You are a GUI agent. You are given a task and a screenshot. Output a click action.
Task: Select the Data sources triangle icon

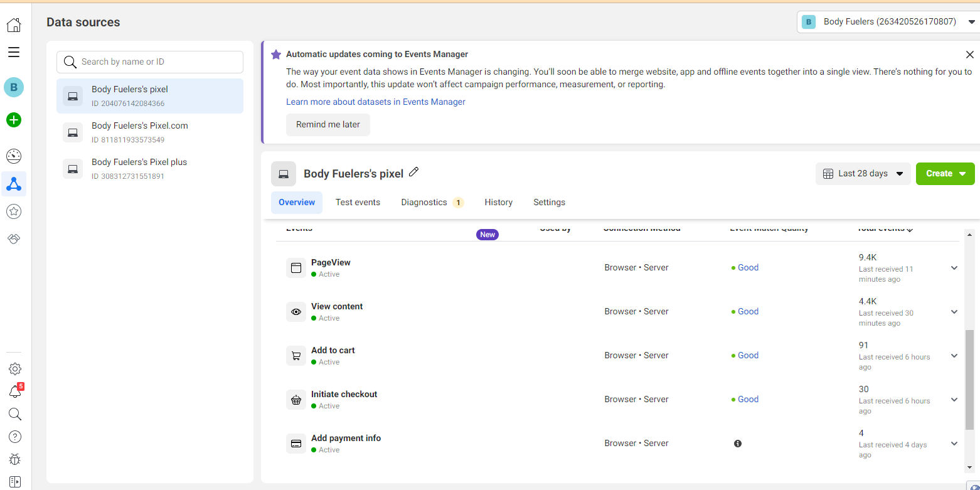point(14,184)
